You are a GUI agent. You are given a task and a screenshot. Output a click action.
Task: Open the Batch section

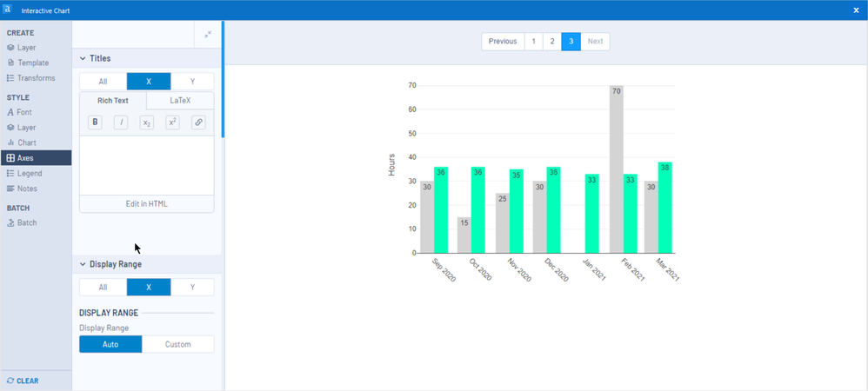[22, 223]
